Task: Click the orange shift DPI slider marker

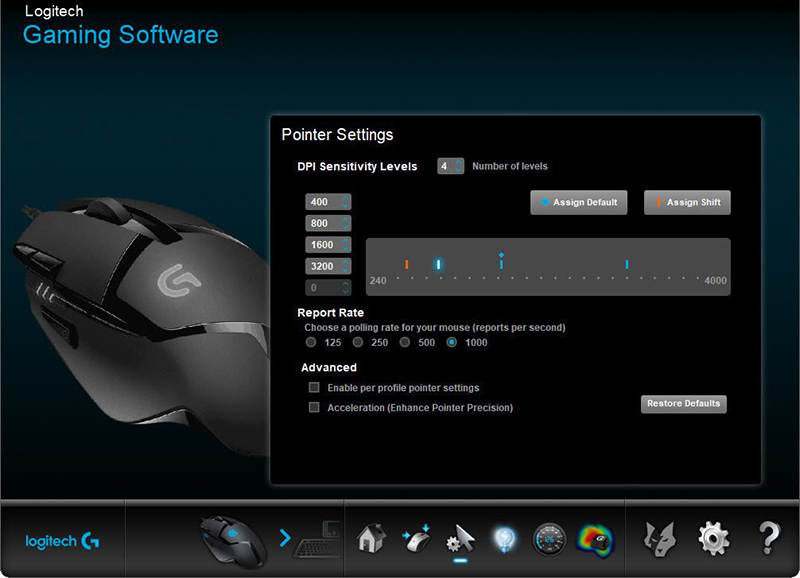Action: [x=407, y=264]
